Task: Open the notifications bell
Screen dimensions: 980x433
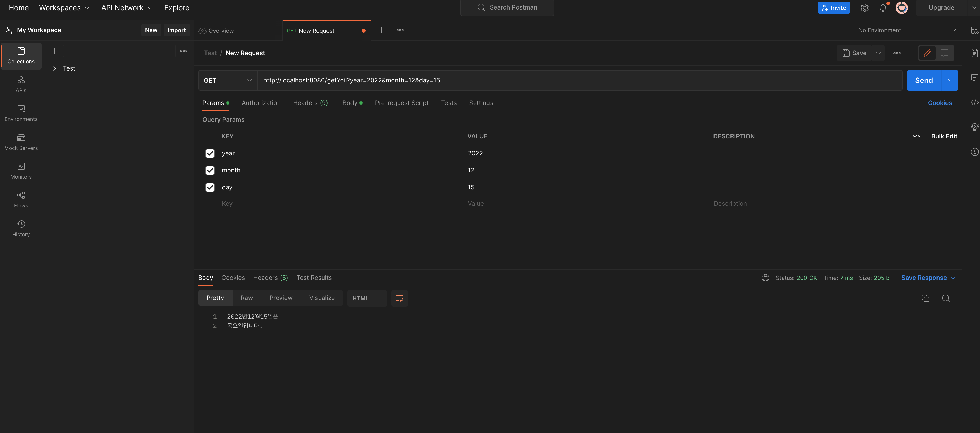Action: (883, 8)
